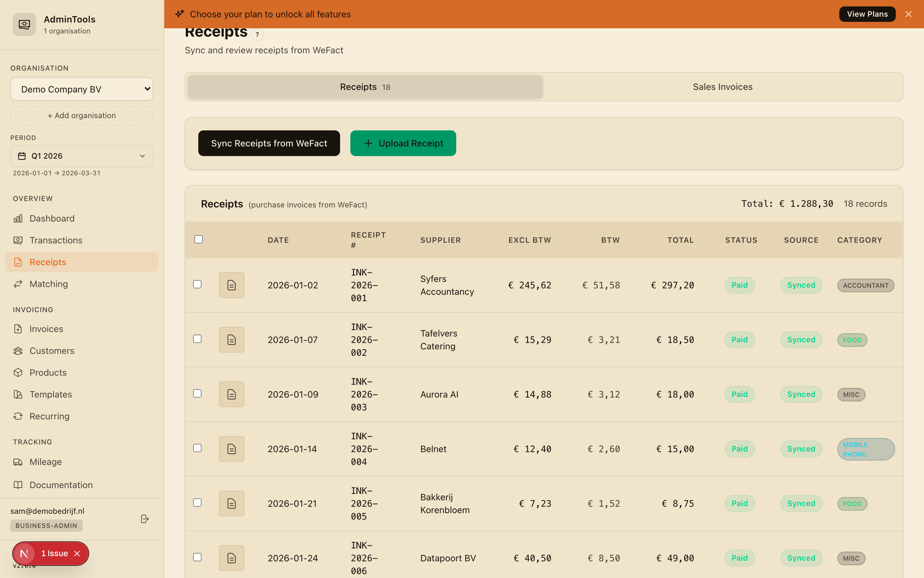
Task: Navigate to Customers
Action: coord(82,351)
